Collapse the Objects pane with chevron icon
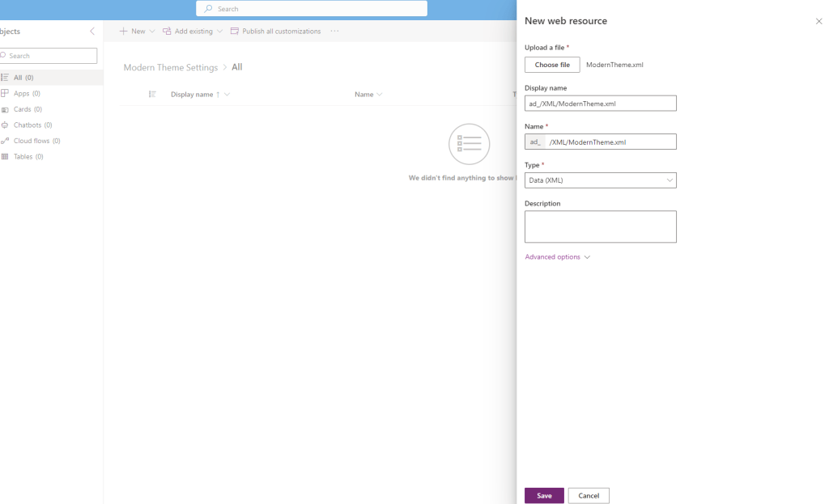Image resolution: width=829 pixels, height=504 pixels. coord(91,32)
